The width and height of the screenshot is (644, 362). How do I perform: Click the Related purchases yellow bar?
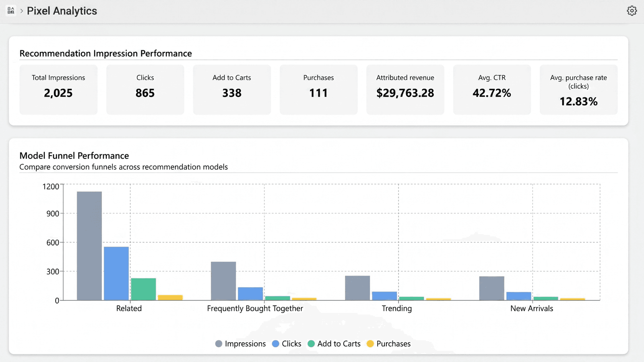[170, 298]
